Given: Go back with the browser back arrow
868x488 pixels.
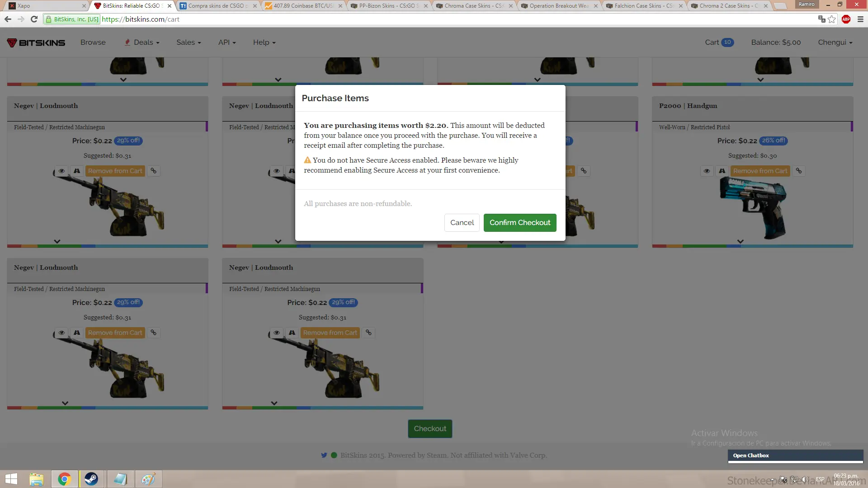Looking at the screenshot, I should coord(8,19).
